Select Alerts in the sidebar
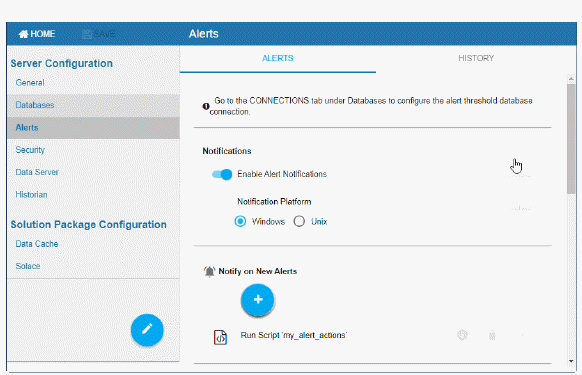 pyautogui.click(x=93, y=128)
